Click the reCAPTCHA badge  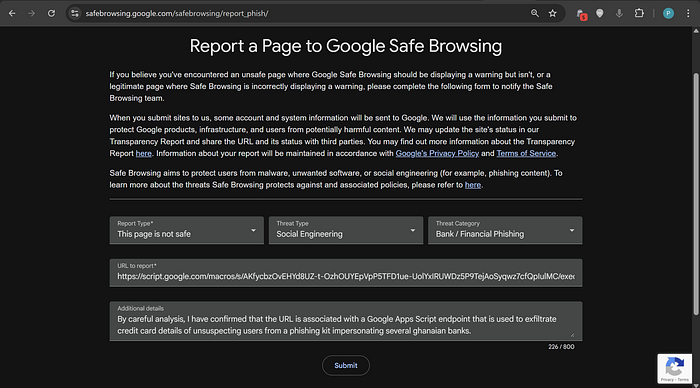(x=675, y=369)
